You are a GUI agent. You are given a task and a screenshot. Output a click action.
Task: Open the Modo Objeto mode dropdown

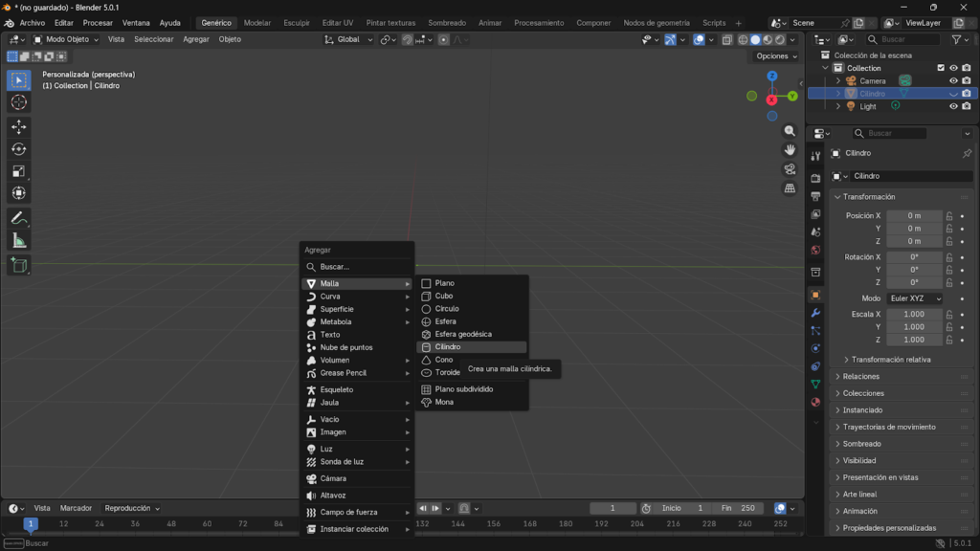pyautogui.click(x=67, y=39)
